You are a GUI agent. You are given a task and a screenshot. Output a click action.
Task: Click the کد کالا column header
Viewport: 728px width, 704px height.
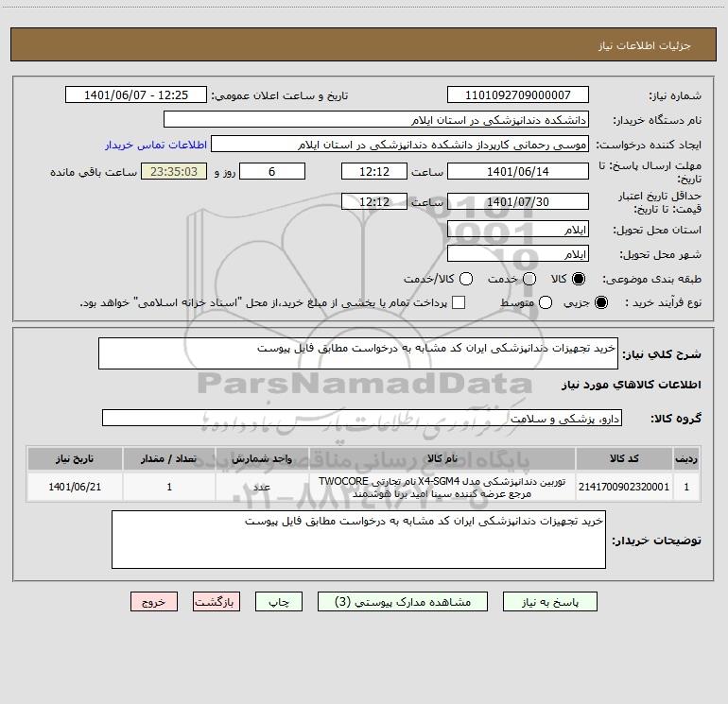point(624,458)
